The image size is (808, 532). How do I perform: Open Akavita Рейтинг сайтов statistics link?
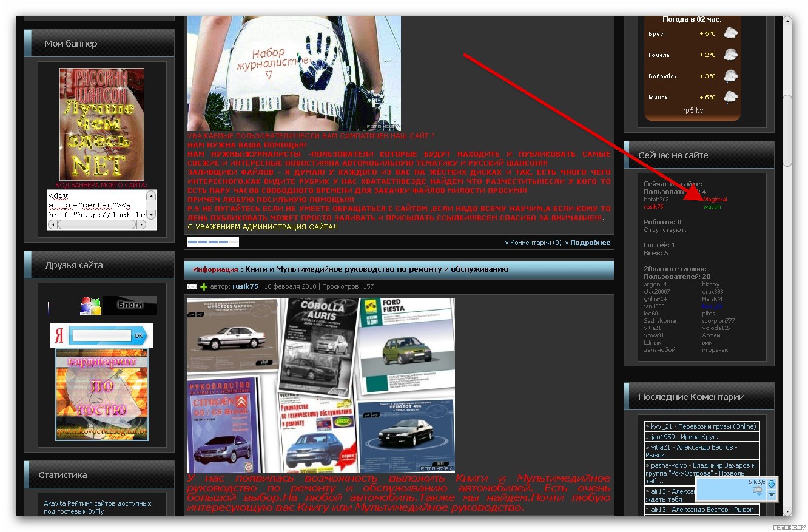98,507
